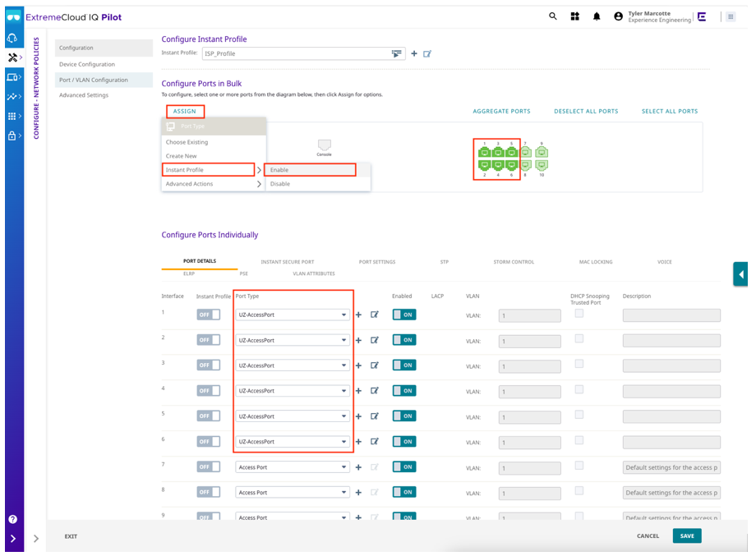Viewport: 756px width, 556px height.
Task: Click the user account avatar icon
Action: point(618,16)
